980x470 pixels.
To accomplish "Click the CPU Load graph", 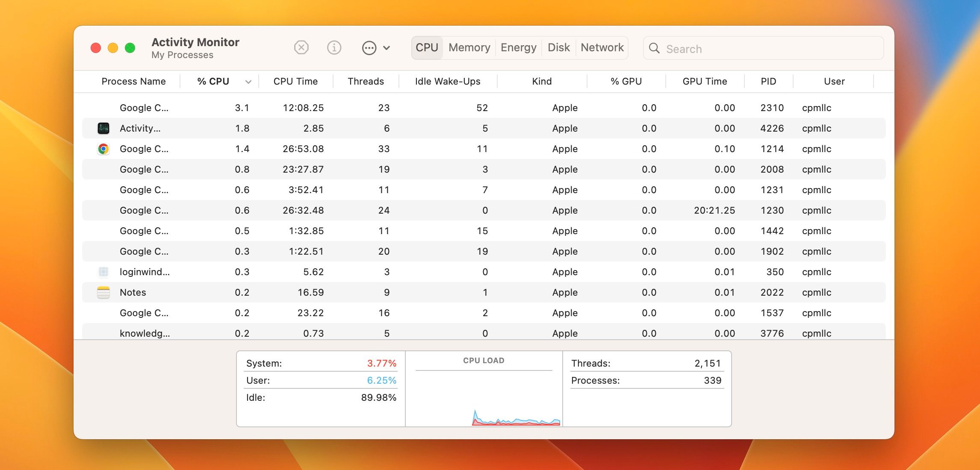I will [484, 397].
